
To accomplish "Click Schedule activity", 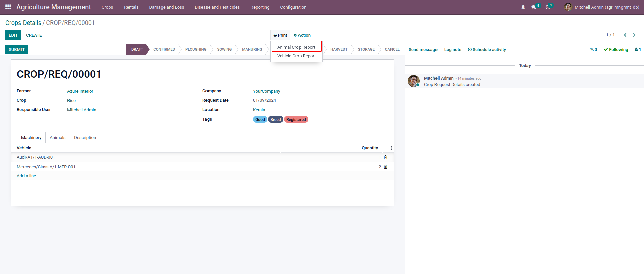I will point(487,50).
